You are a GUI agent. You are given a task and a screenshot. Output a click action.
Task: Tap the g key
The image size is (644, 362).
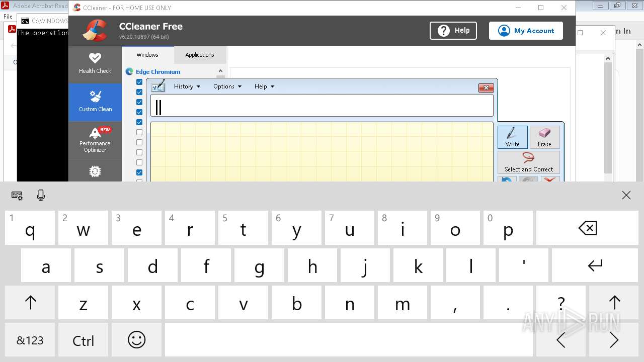click(259, 265)
